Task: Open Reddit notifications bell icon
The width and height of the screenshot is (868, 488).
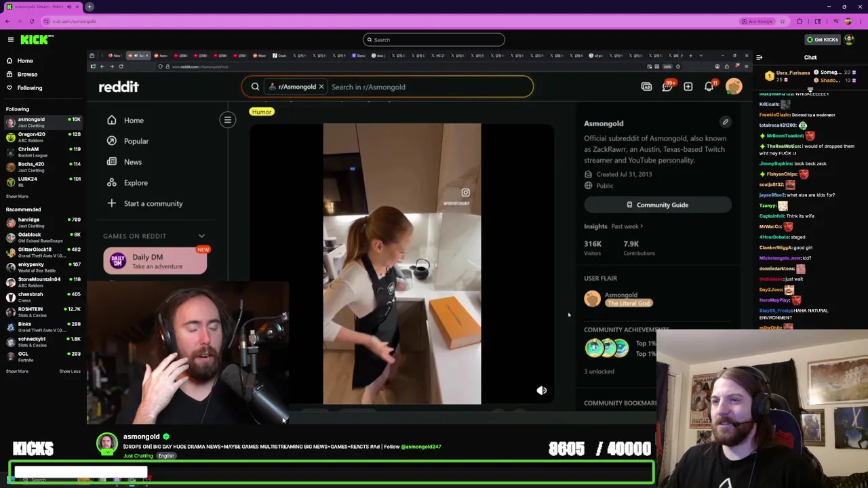Action: (x=710, y=86)
